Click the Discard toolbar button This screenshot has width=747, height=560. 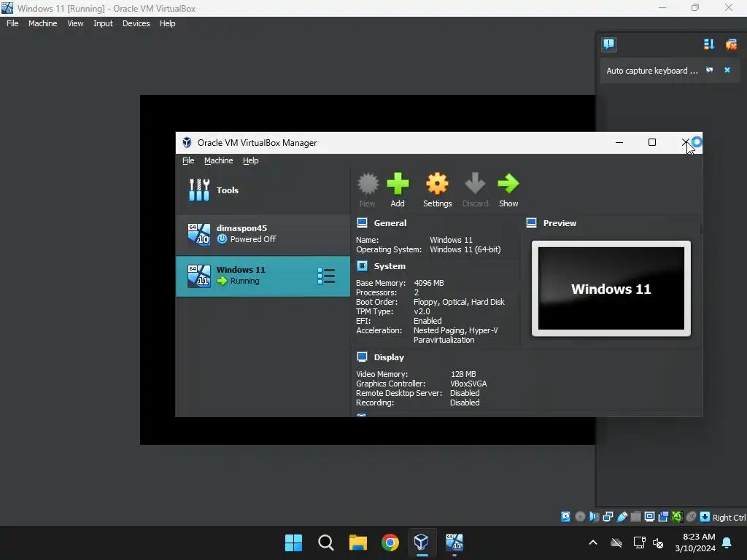coord(475,190)
